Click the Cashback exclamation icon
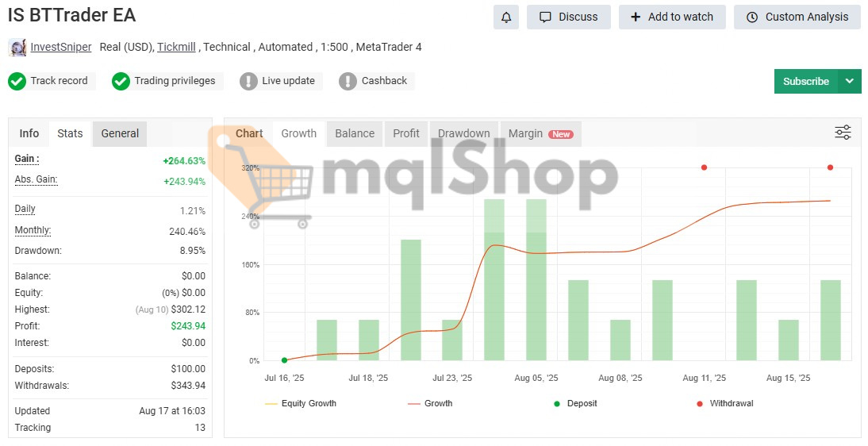 (348, 82)
